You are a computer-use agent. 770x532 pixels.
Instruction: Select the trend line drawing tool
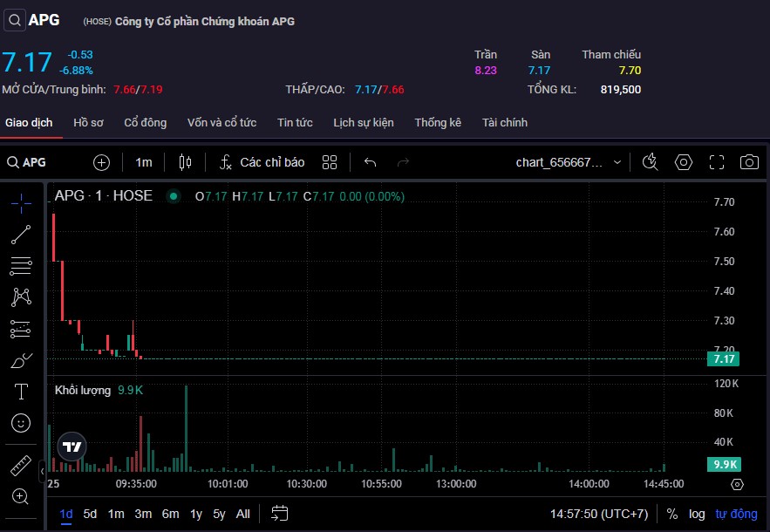coord(21,234)
